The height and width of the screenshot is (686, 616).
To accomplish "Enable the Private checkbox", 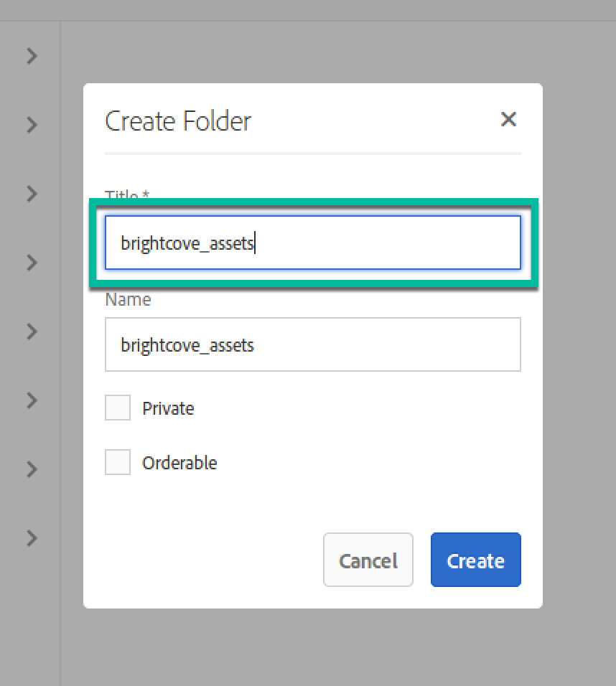I will (x=118, y=408).
